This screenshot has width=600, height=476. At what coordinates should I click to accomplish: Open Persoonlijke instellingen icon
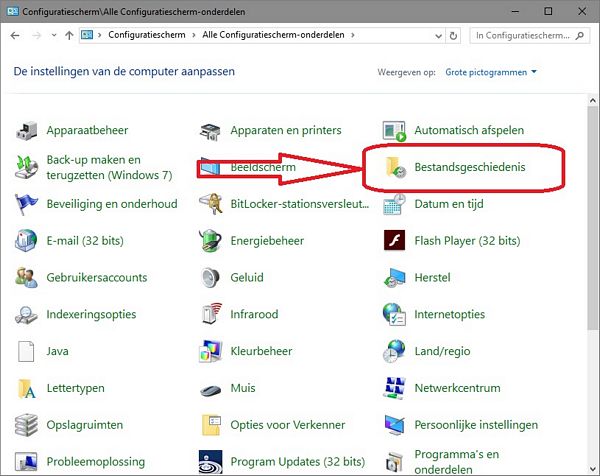point(394,425)
